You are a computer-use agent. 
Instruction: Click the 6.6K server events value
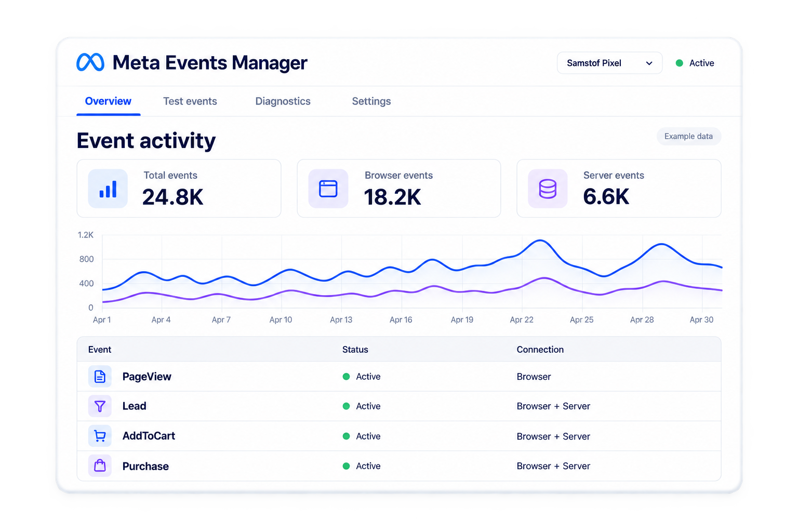click(606, 196)
